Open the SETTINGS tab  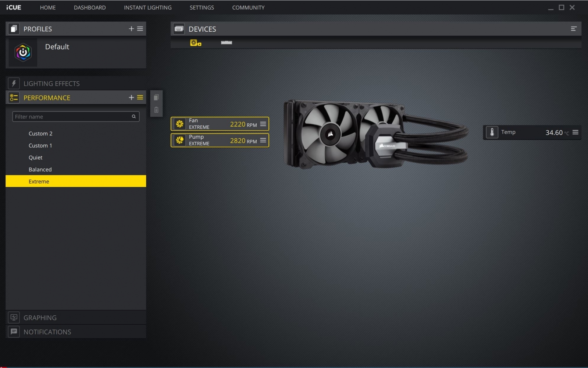click(x=202, y=7)
